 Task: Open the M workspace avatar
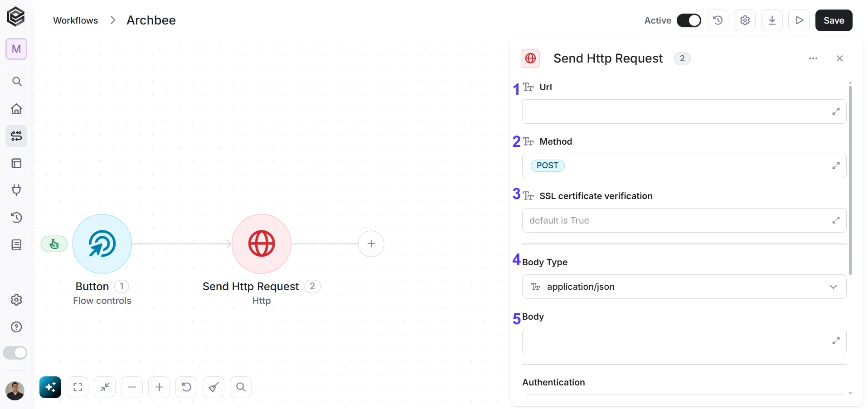pyautogui.click(x=16, y=49)
